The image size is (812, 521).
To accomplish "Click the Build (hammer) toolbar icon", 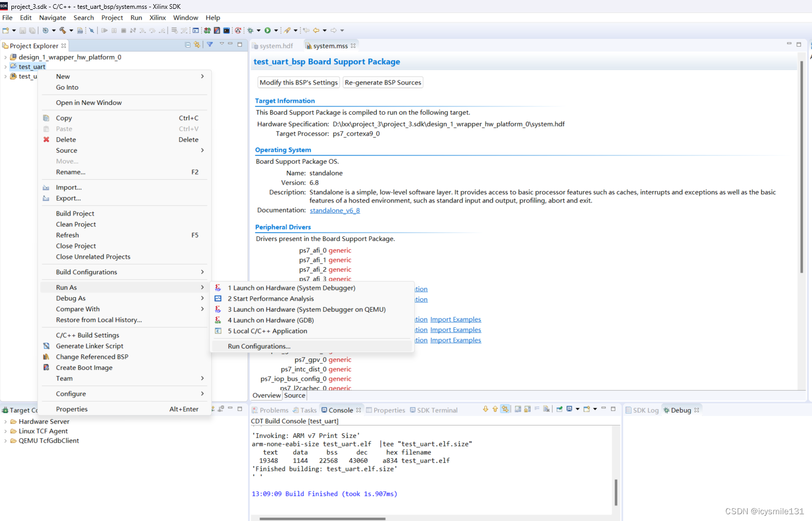I will (x=62, y=30).
